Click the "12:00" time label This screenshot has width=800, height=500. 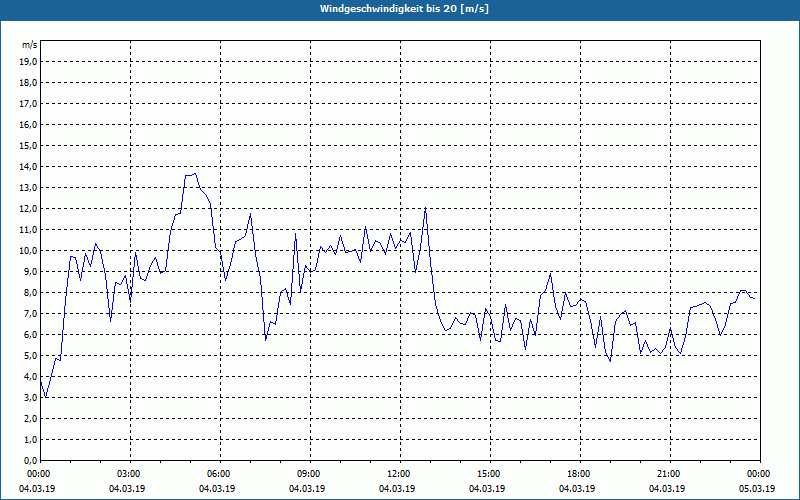click(x=399, y=474)
